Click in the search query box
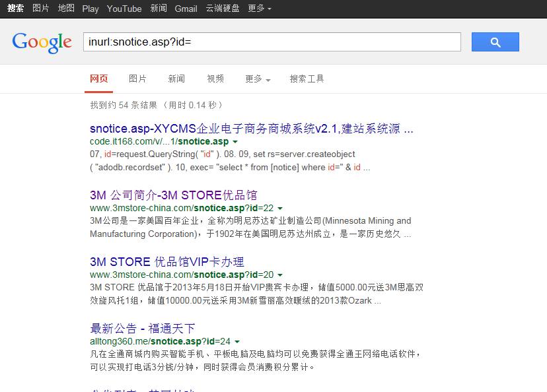The width and height of the screenshot is (547, 392). (272, 42)
